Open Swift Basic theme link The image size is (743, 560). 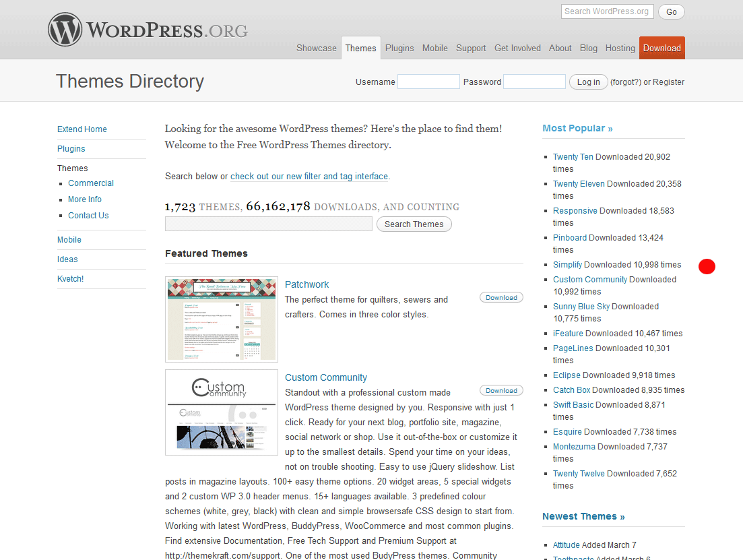pyautogui.click(x=573, y=404)
